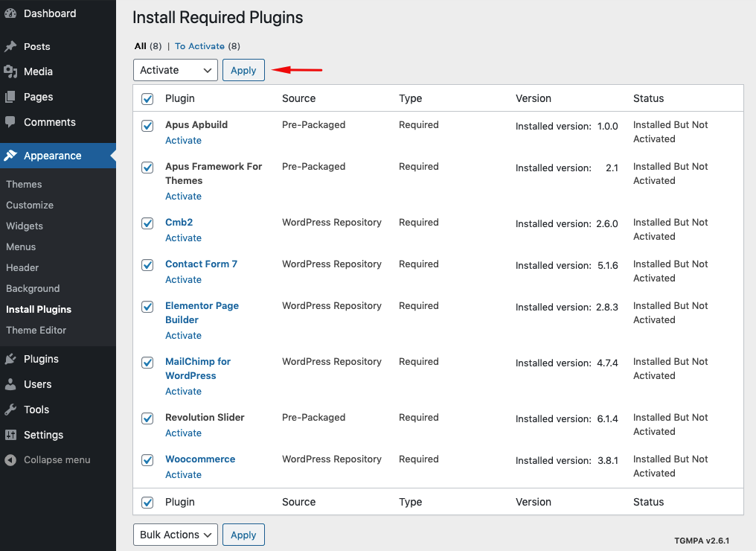Open Media via its sidebar icon
Screen dimensions: 756x551
click(10, 71)
